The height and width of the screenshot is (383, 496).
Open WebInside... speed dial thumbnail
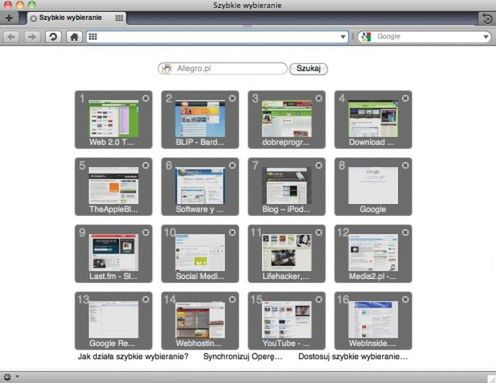pos(373,321)
